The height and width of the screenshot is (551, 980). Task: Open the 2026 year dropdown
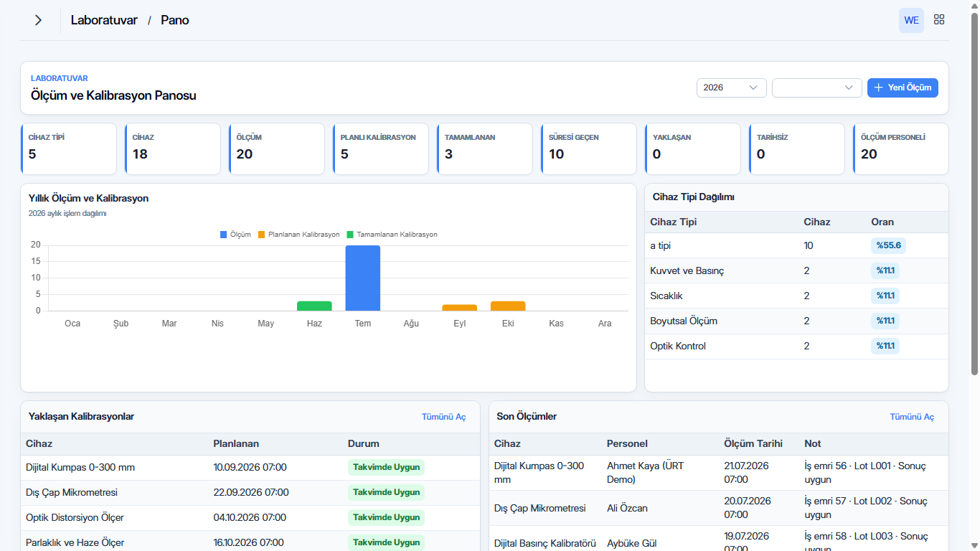point(732,88)
